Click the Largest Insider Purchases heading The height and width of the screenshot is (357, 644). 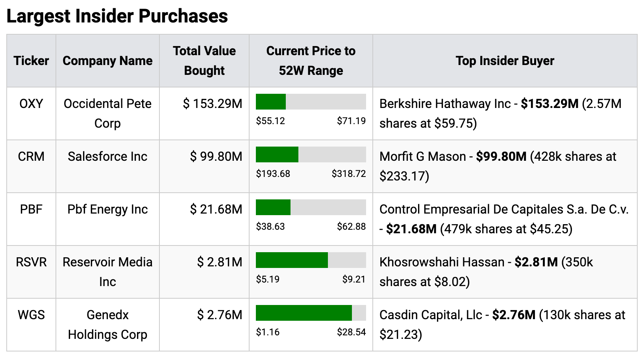[x=117, y=16]
